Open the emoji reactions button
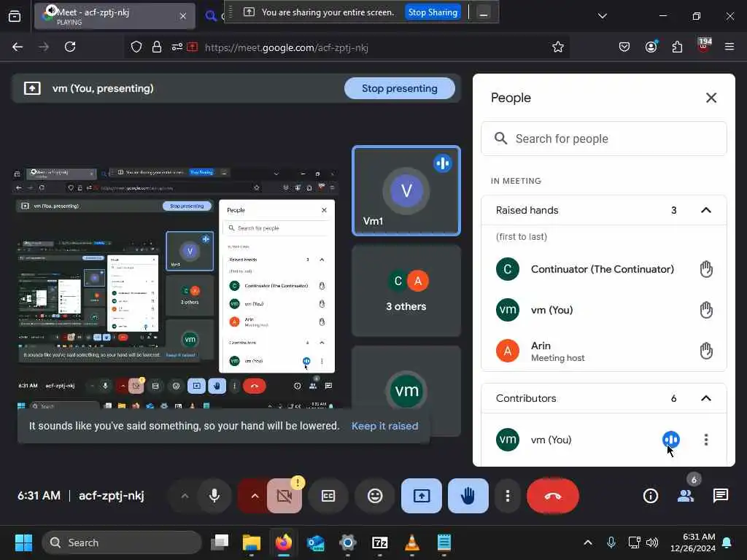 pyautogui.click(x=375, y=496)
